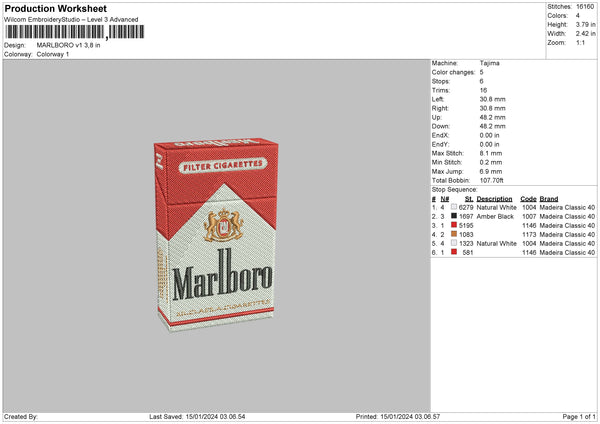Select the Natural White swatch in stop row 1
Screen dimensions: 600x424
[454, 207]
